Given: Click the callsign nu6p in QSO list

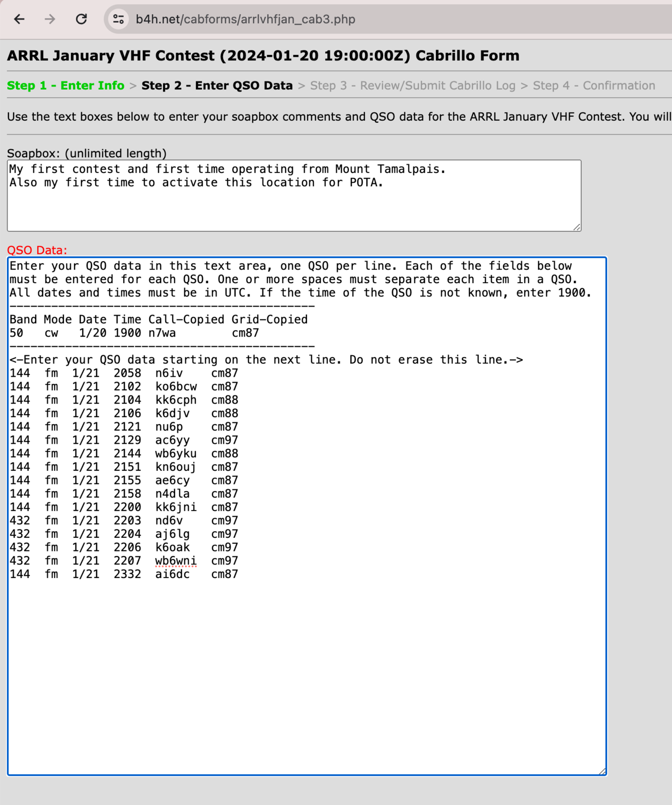Looking at the screenshot, I should point(169,427).
